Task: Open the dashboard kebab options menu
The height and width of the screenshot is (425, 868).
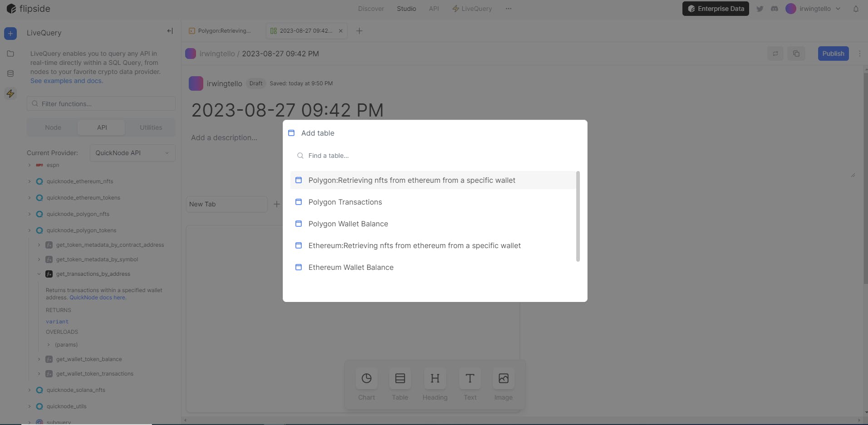Action: pyautogui.click(x=859, y=54)
